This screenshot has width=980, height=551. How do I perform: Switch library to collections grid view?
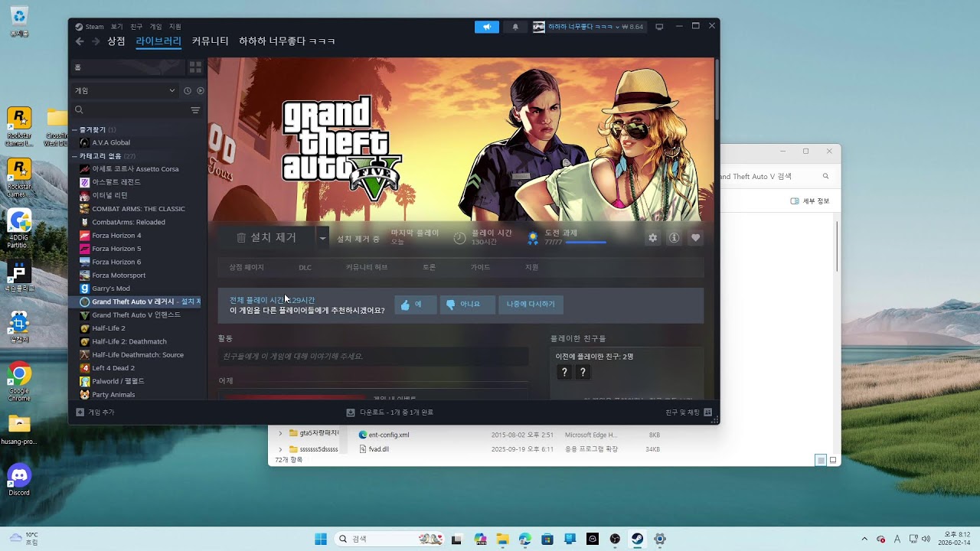[195, 67]
